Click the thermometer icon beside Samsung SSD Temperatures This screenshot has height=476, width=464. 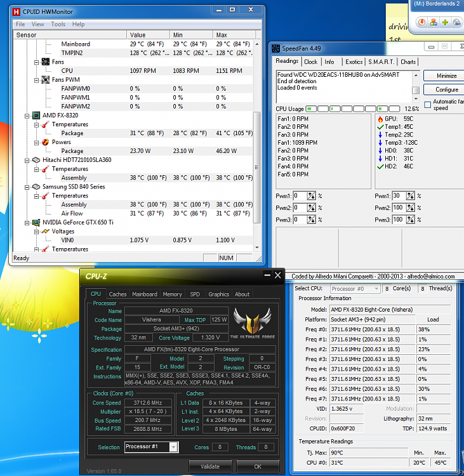tap(46, 196)
